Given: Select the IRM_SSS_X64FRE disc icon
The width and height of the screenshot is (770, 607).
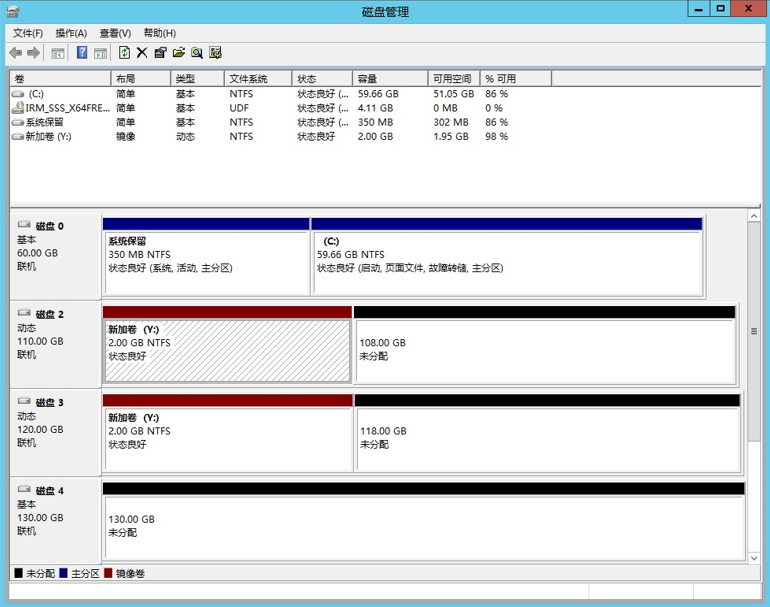Looking at the screenshot, I should (x=18, y=108).
